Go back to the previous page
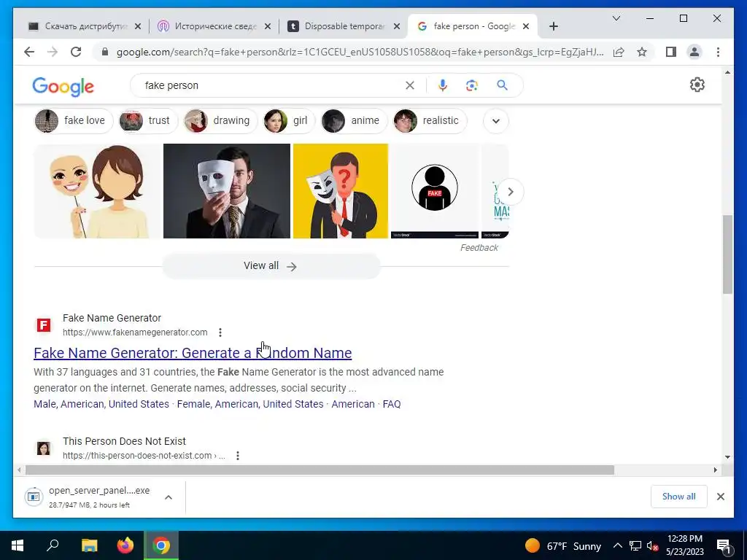The image size is (747, 560). [x=29, y=52]
